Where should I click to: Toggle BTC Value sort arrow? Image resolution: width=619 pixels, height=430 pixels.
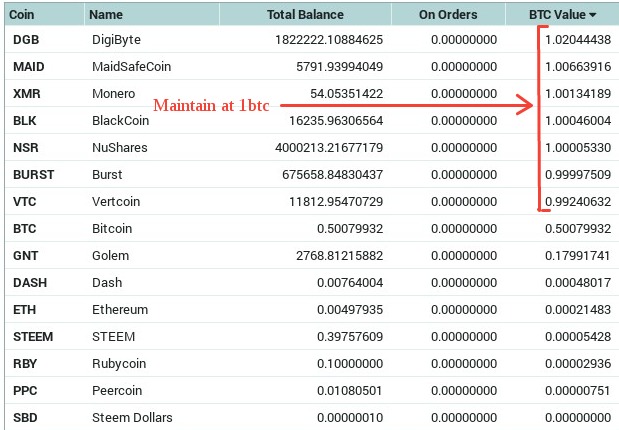[x=592, y=15]
